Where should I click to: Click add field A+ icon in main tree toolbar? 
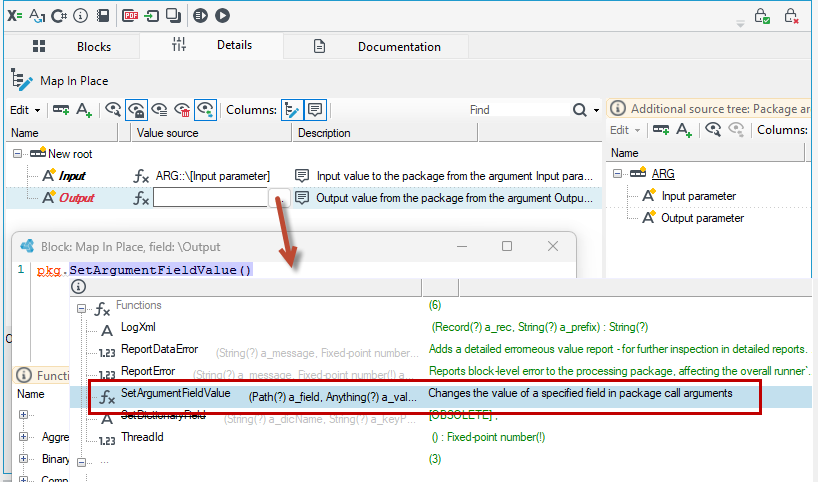(x=83, y=110)
